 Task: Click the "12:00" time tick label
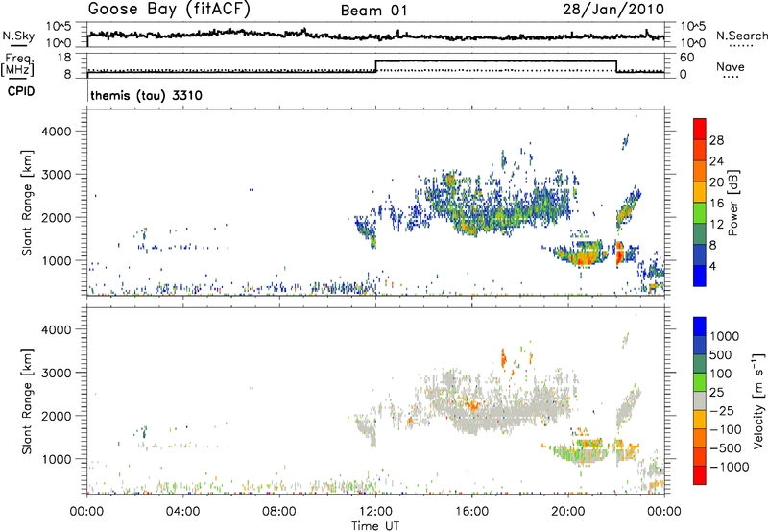click(375, 512)
